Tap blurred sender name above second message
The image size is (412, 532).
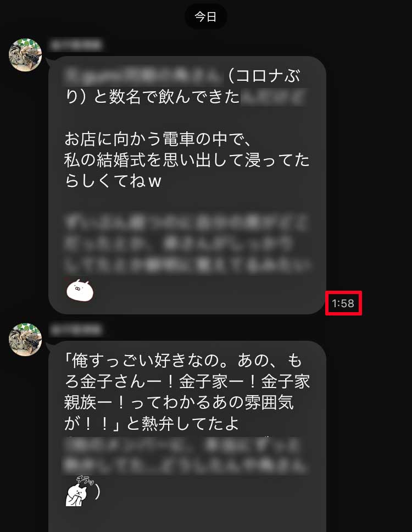76,329
